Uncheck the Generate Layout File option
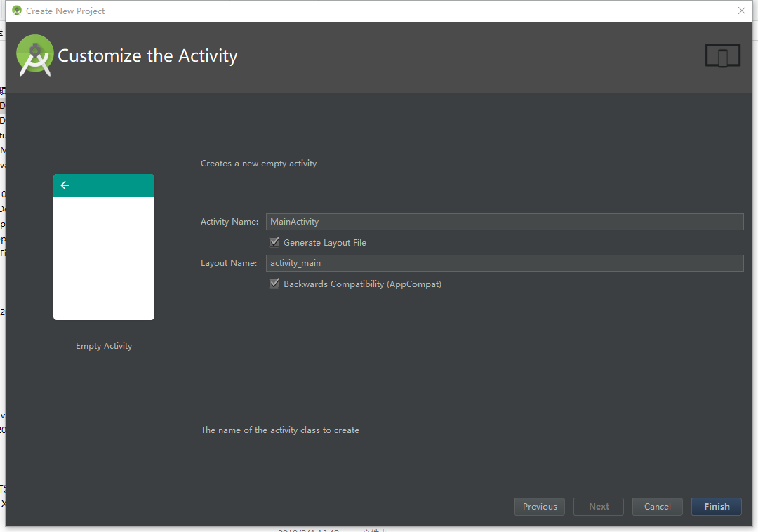Viewport: 758px width, 532px height. coord(274,241)
